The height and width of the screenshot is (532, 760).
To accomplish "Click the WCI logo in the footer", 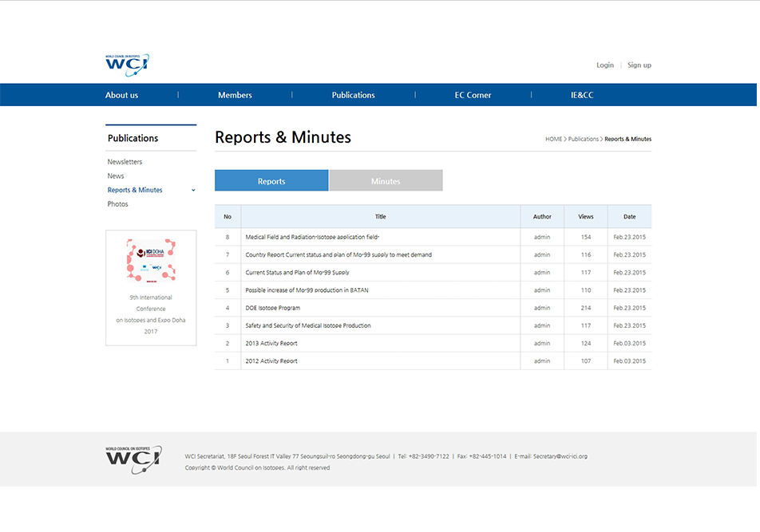I will click(133, 459).
